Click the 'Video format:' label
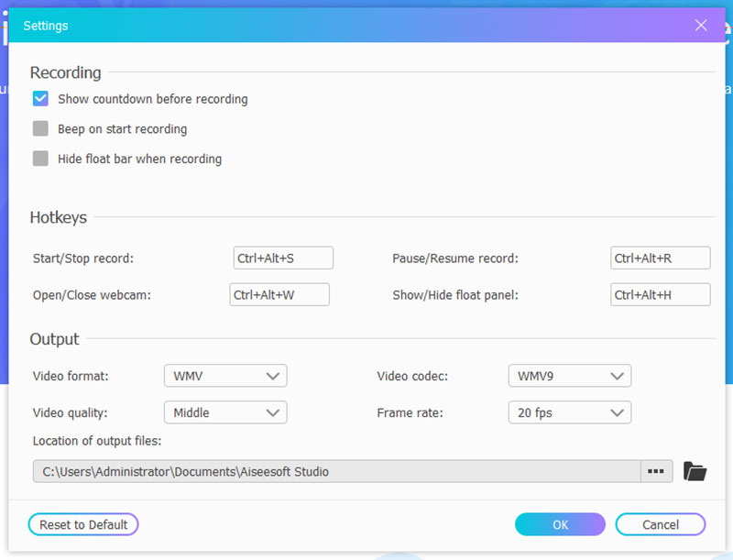The height and width of the screenshot is (560, 733). (x=71, y=377)
